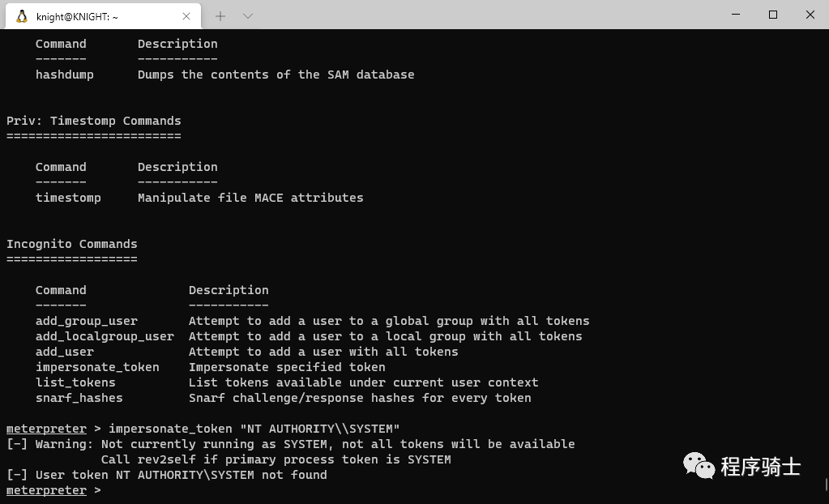Screen dimensions: 829x504
Task: Click the hashdump command name
Action: [x=65, y=75]
